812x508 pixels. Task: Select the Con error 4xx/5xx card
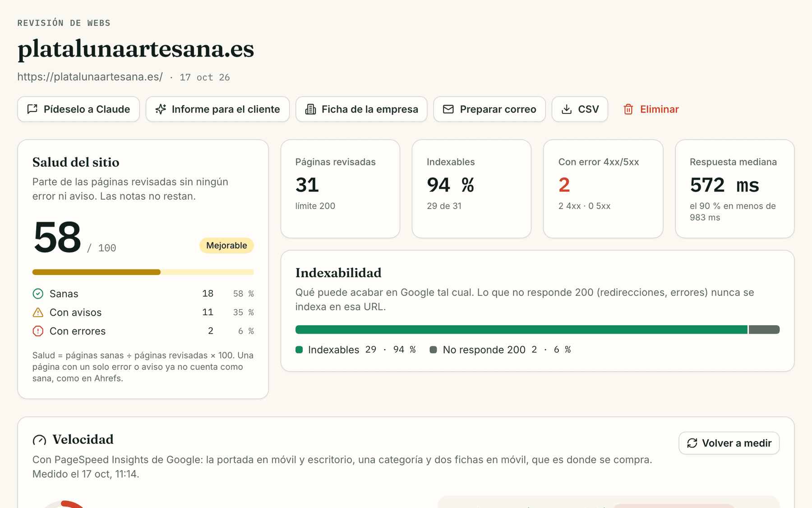603,189
